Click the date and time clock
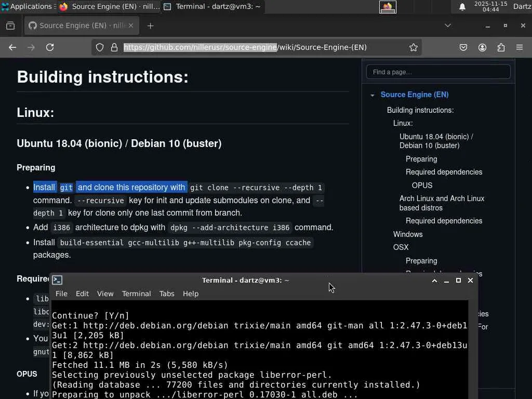The width and height of the screenshot is (532, 399). (490, 6)
